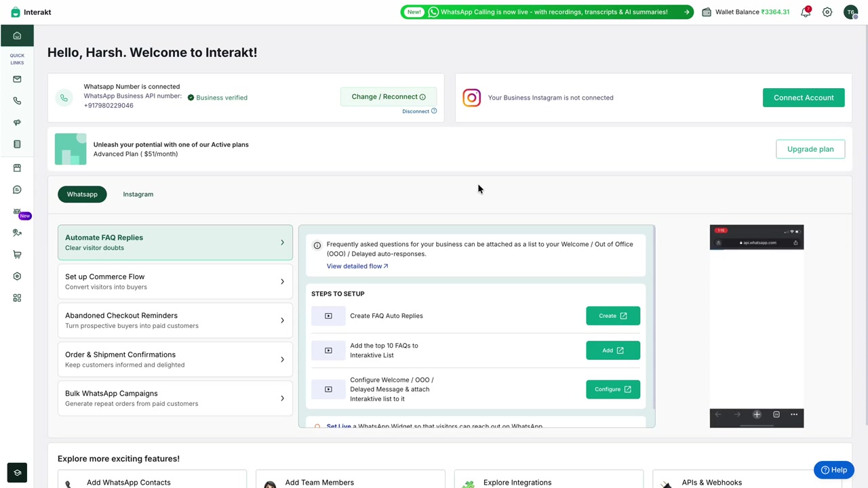Screen dimensions: 868x488
Task: Select the Whatsapp tab
Action: click(82, 195)
